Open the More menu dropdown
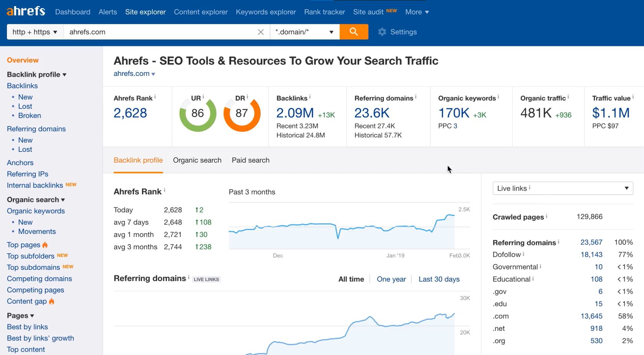This screenshot has height=355, width=644. [417, 12]
